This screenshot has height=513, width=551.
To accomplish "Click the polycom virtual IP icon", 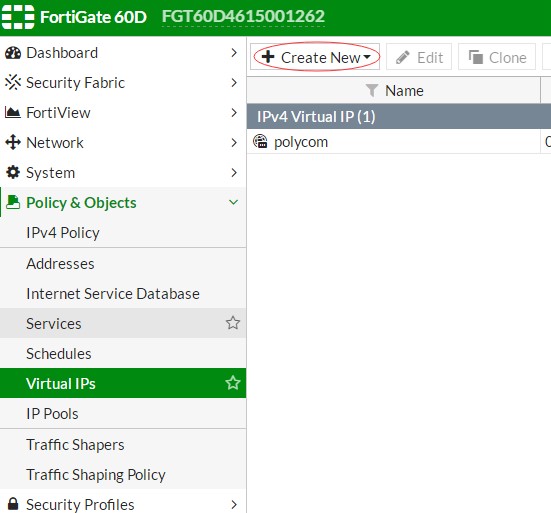I will point(260,141).
